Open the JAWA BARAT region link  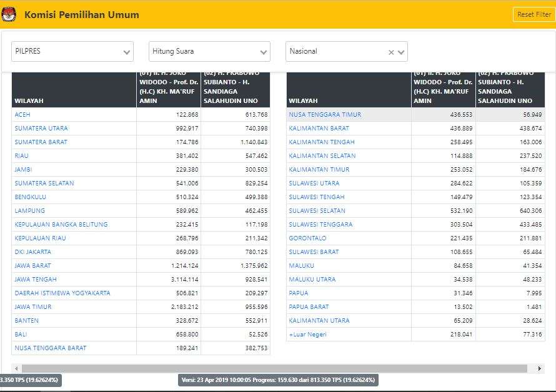(x=33, y=266)
